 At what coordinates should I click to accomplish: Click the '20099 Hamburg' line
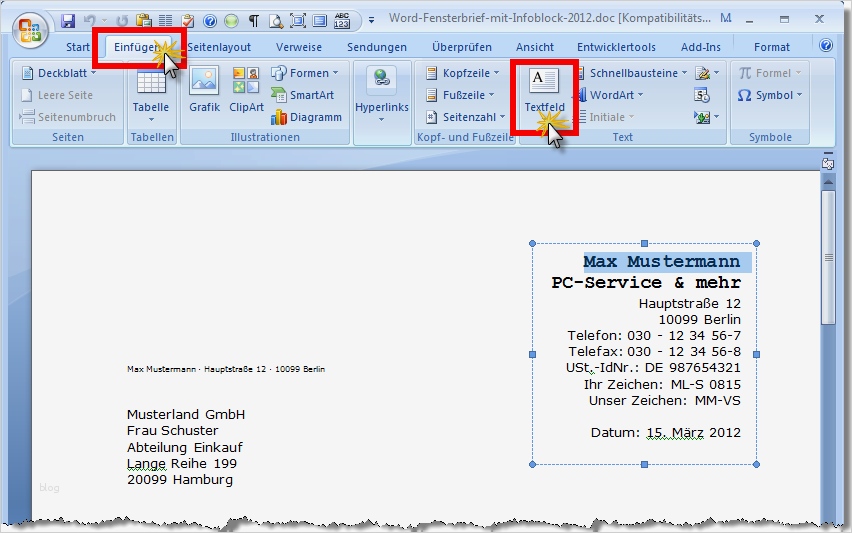pyautogui.click(x=179, y=480)
